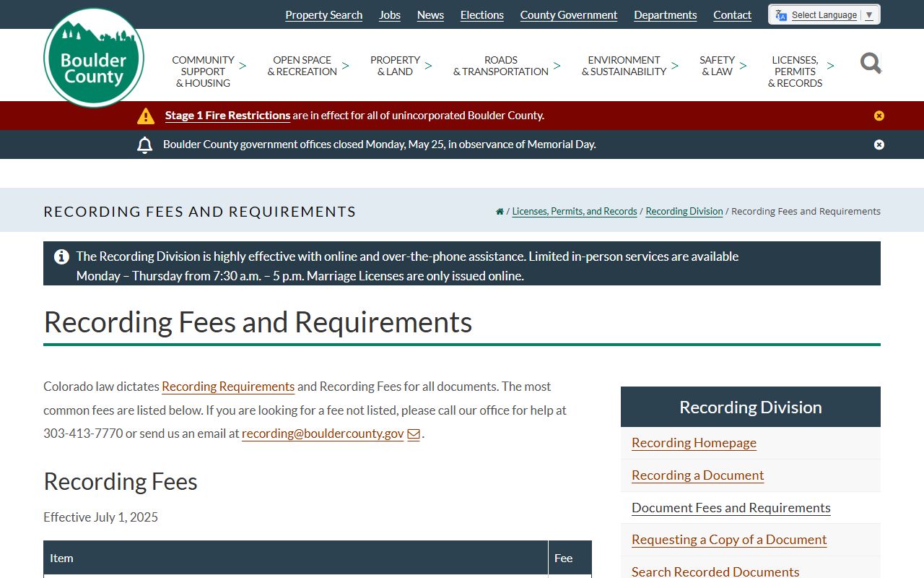
Task: Go to Jobs in top bar
Action: coord(390,15)
